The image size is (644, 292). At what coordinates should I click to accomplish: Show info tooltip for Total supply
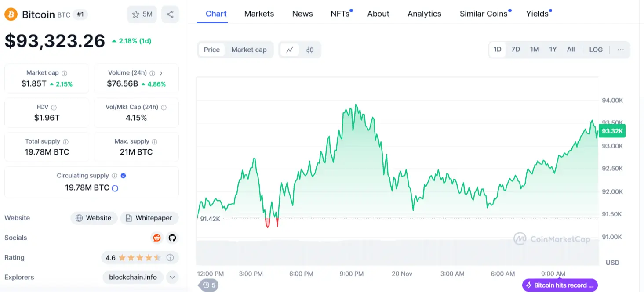click(66, 142)
